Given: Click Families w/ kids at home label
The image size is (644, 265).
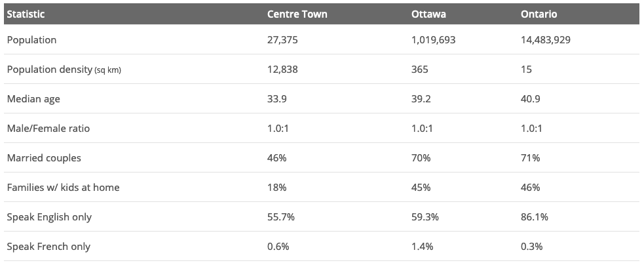Looking at the screenshot, I should (x=63, y=188).
